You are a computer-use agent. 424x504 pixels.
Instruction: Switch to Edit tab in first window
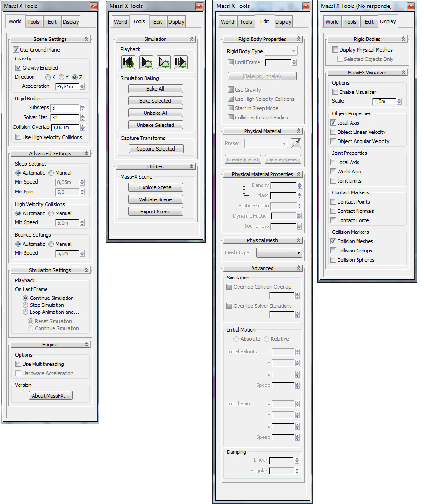[52, 22]
